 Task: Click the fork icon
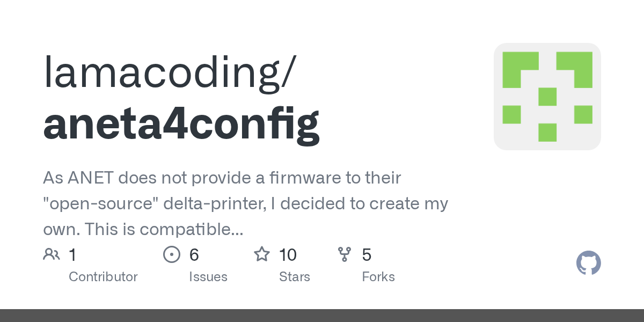click(345, 254)
